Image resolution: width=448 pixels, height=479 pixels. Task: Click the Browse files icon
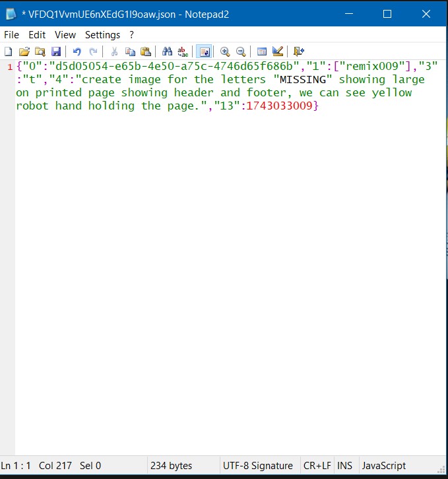tap(40, 51)
